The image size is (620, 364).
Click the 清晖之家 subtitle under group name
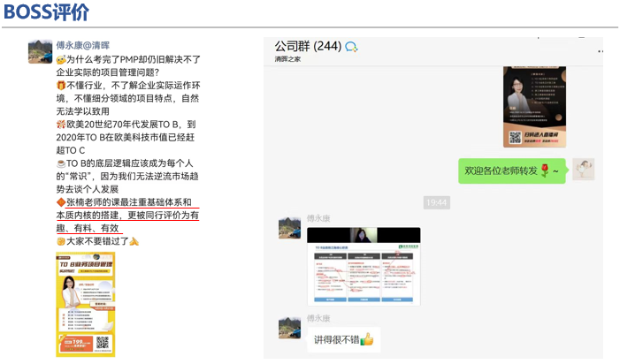(287, 59)
